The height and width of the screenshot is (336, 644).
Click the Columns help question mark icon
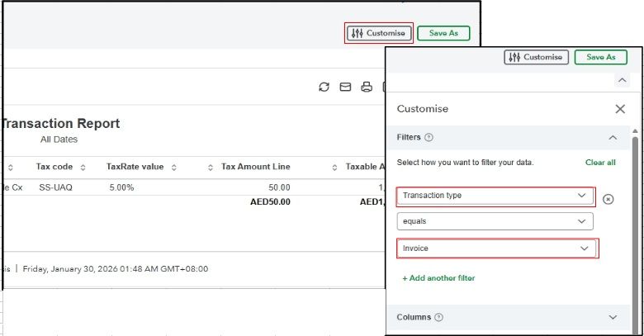pyautogui.click(x=439, y=317)
